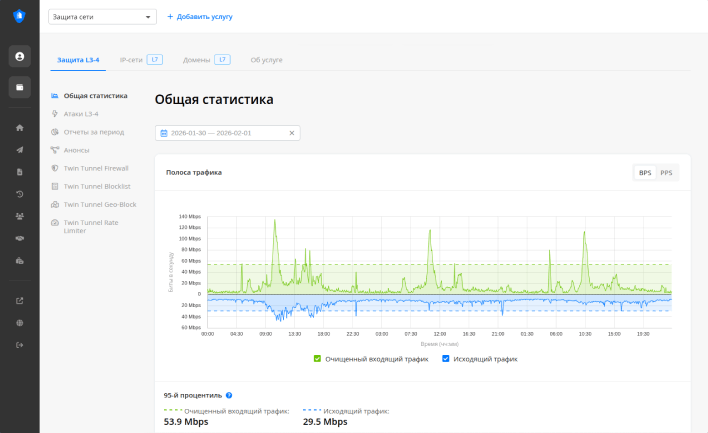Click the paper plane icon in sidebar
Image resolution: width=708 pixels, height=433 pixels.
click(20, 150)
